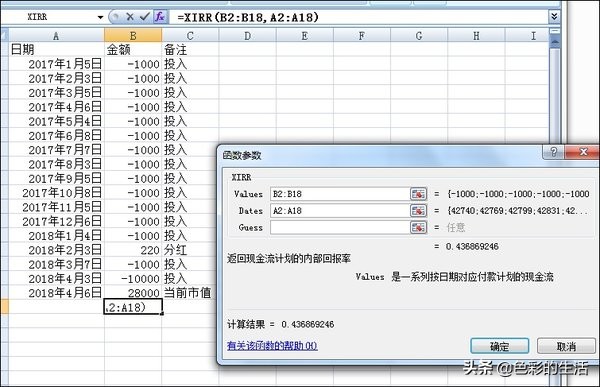The height and width of the screenshot is (387, 600).
Task: Select the cell 2017年3月5日
Action: click(x=56, y=93)
